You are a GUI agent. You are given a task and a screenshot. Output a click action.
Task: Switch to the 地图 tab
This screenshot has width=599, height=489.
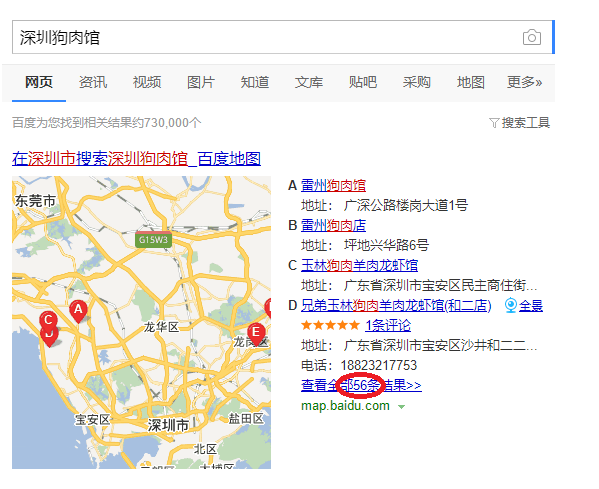pos(471,82)
